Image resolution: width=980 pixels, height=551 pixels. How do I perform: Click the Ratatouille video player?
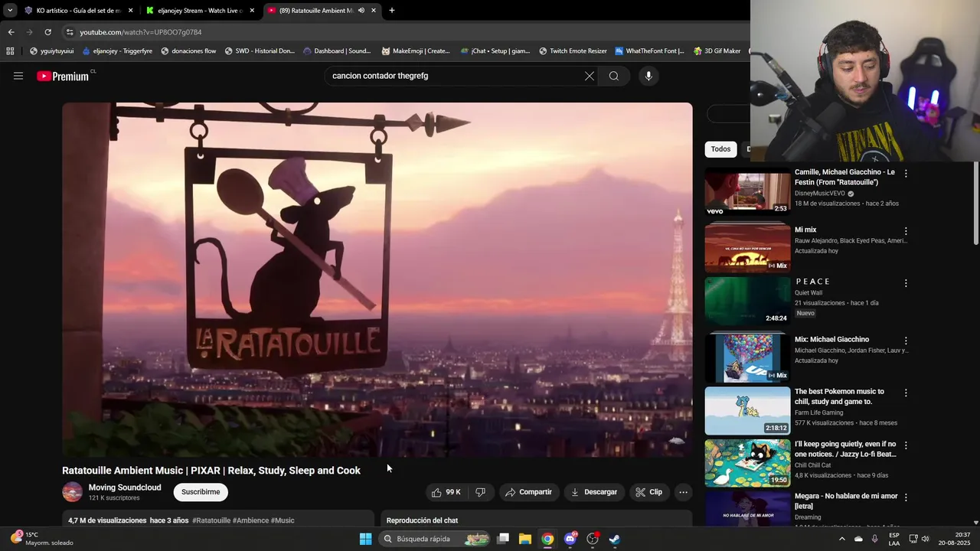pos(377,280)
